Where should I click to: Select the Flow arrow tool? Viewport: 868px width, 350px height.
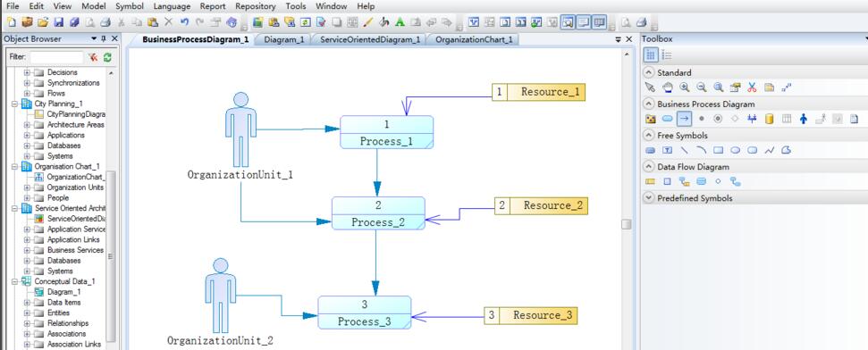tap(684, 119)
